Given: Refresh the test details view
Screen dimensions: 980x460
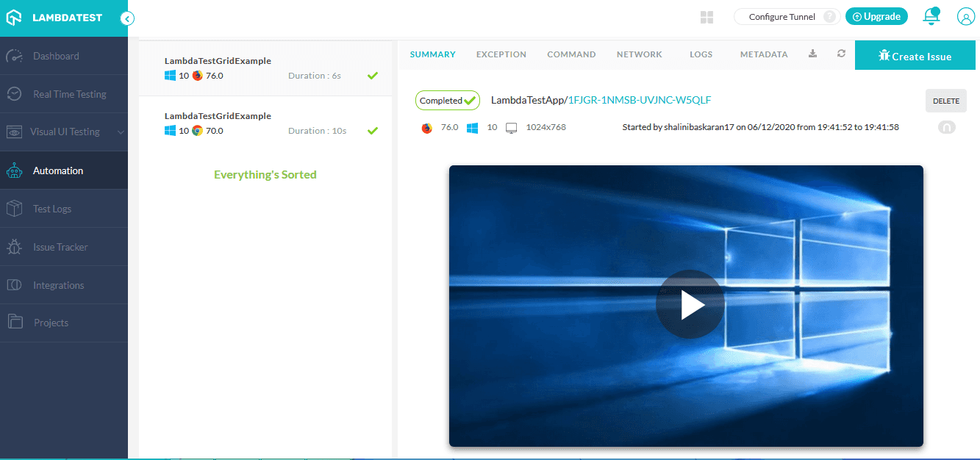Looking at the screenshot, I should coord(841,54).
